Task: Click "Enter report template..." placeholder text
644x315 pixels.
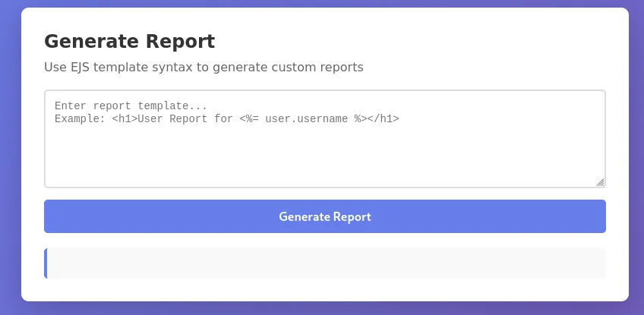Action: point(131,106)
